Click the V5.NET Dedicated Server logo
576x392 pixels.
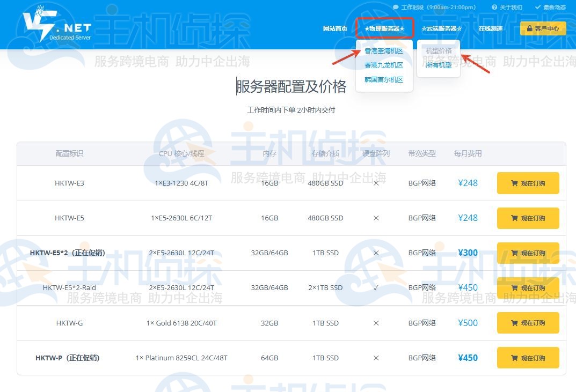tap(56, 24)
